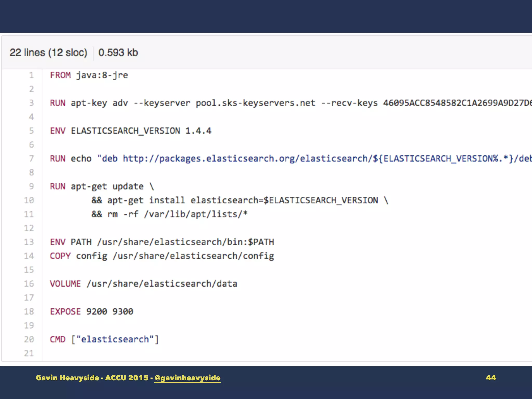The height and width of the screenshot is (399, 532).
Task: Click the slide number 44
Action: click(491, 378)
